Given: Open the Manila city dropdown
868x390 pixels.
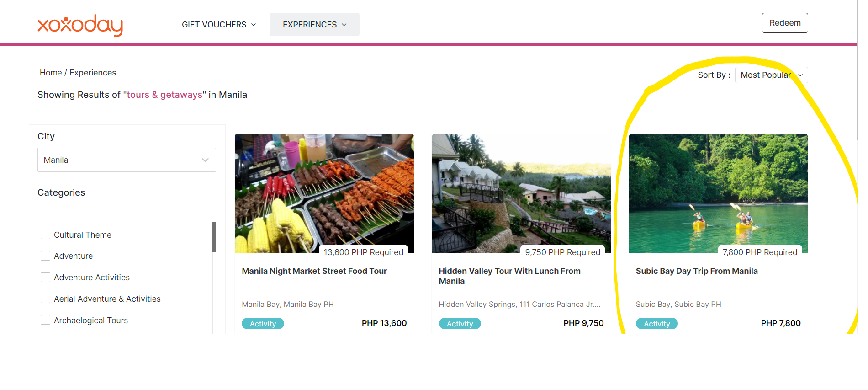Looking at the screenshot, I should click(127, 160).
